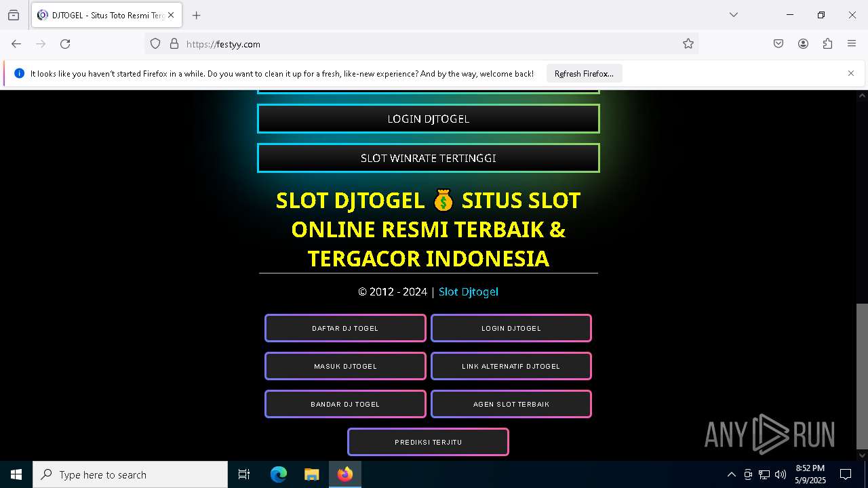Click the small LOGIN DJTOGEL button
The width and height of the screenshot is (868, 488).
point(511,328)
